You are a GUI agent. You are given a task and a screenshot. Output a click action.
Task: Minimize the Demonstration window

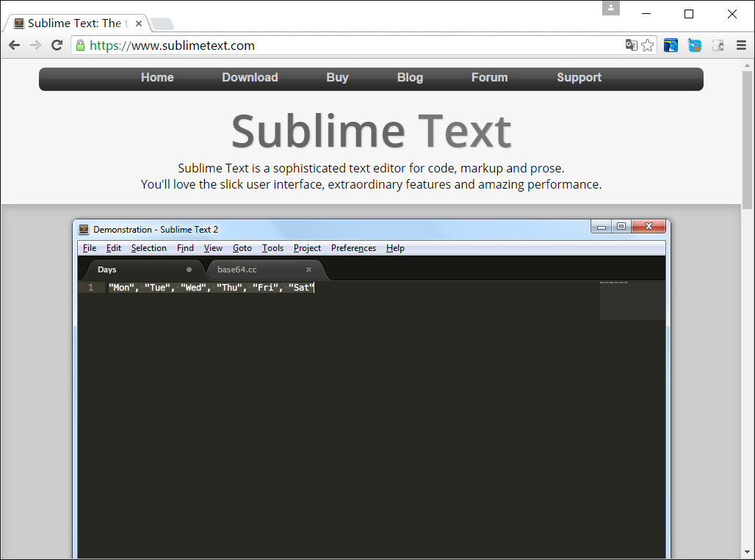tap(602, 227)
